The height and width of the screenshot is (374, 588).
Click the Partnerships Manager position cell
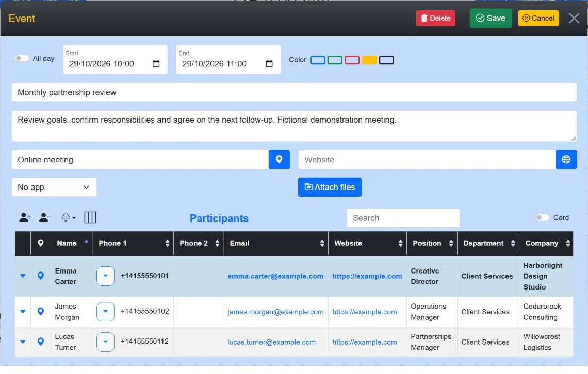[432, 342]
